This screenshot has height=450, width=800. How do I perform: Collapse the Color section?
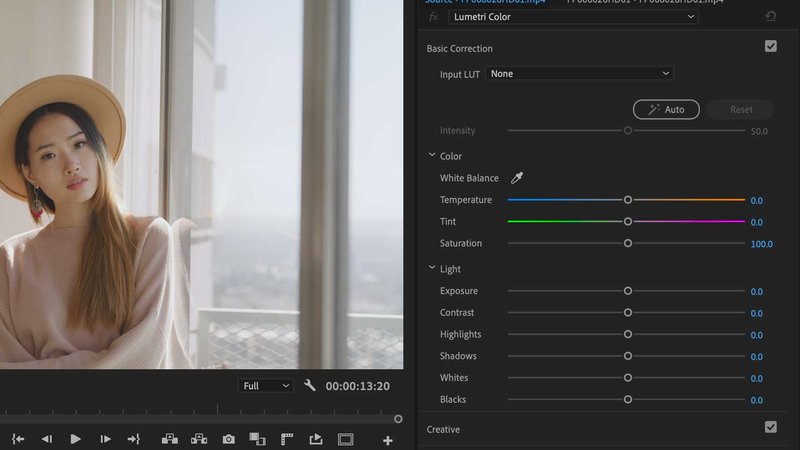point(432,155)
